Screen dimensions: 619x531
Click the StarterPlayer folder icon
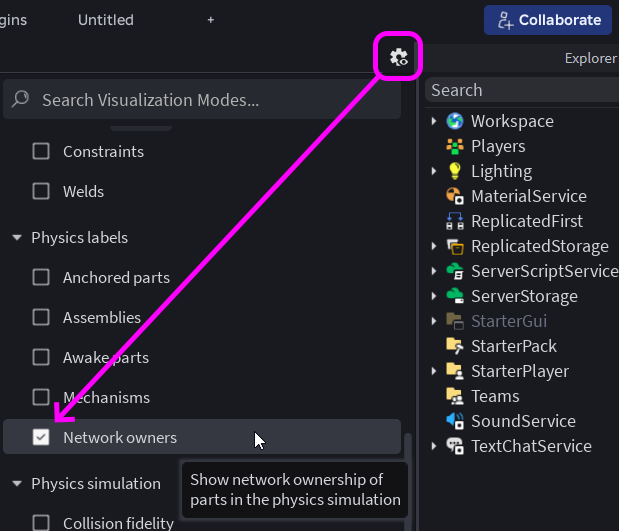tap(455, 371)
